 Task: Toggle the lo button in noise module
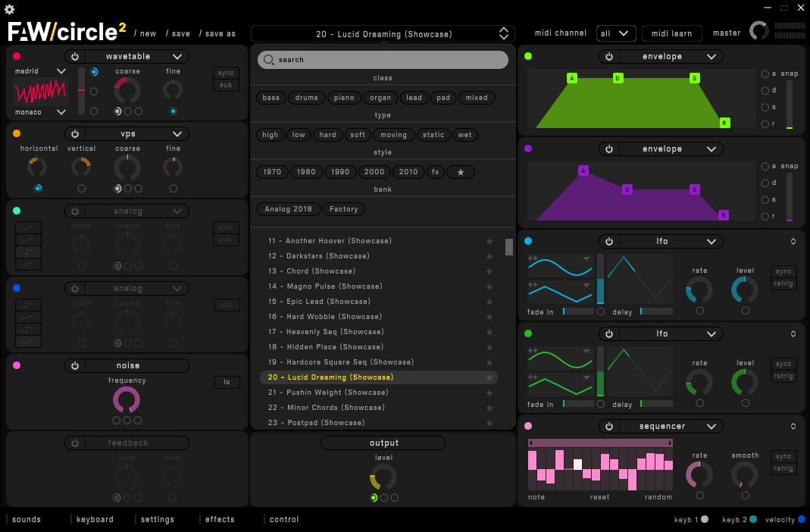point(226,383)
